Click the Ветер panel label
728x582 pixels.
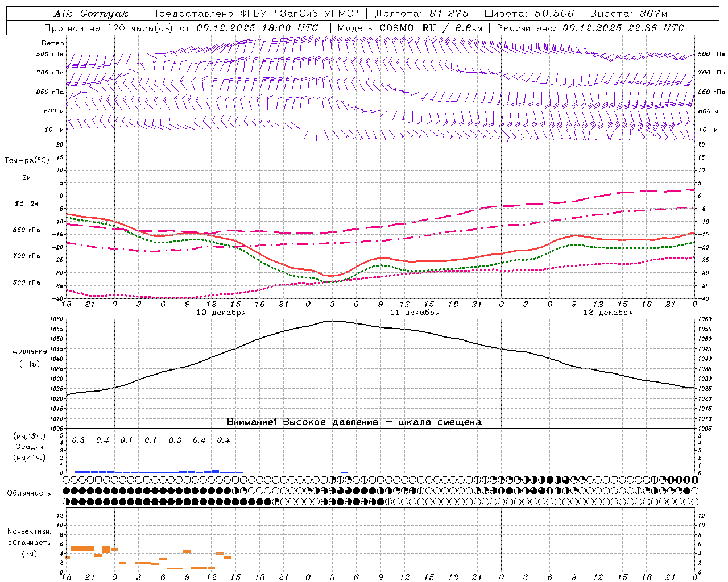pos(53,43)
